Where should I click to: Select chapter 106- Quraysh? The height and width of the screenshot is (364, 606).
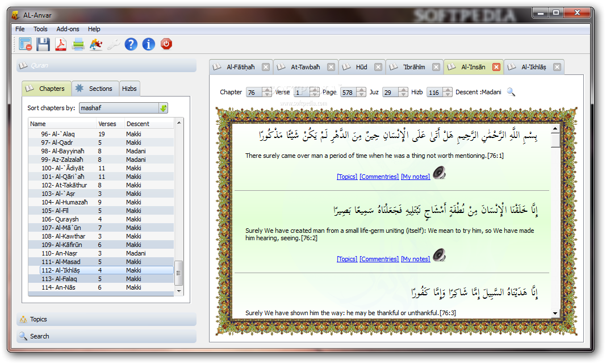[x=101, y=219]
